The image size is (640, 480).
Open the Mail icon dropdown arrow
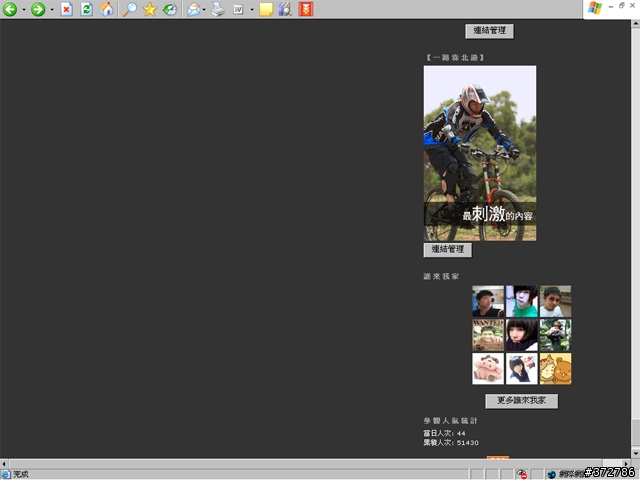click(x=204, y=9)
